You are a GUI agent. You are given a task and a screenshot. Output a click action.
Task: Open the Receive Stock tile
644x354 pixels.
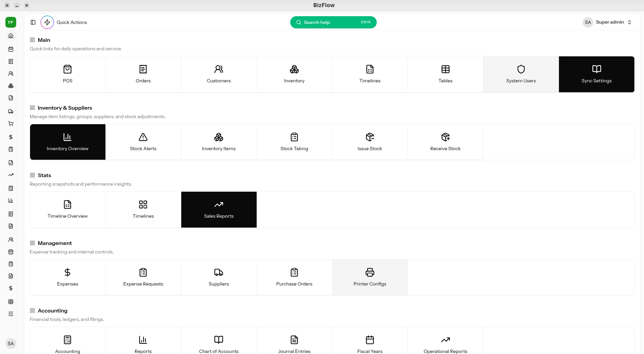click(445, 142)
